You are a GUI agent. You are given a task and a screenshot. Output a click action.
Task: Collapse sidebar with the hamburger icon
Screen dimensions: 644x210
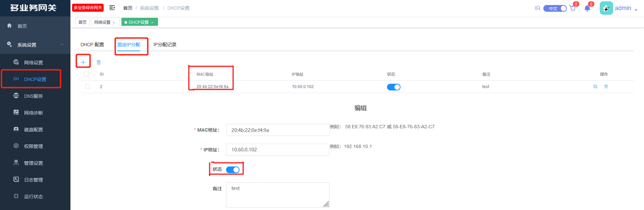tap(112, 8)
